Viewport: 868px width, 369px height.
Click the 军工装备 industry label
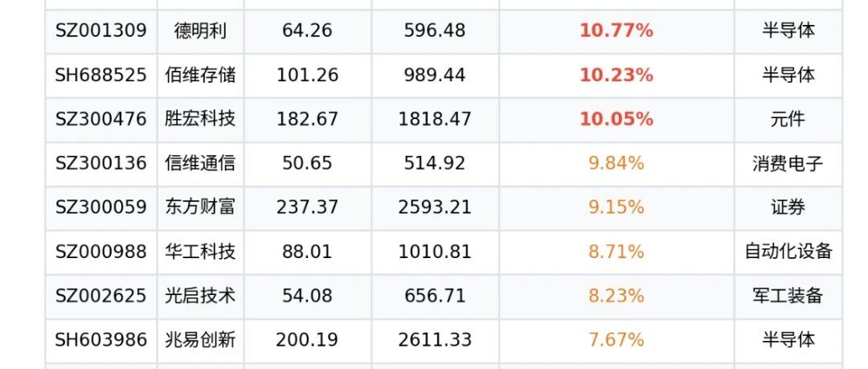[x=788, y=296]
